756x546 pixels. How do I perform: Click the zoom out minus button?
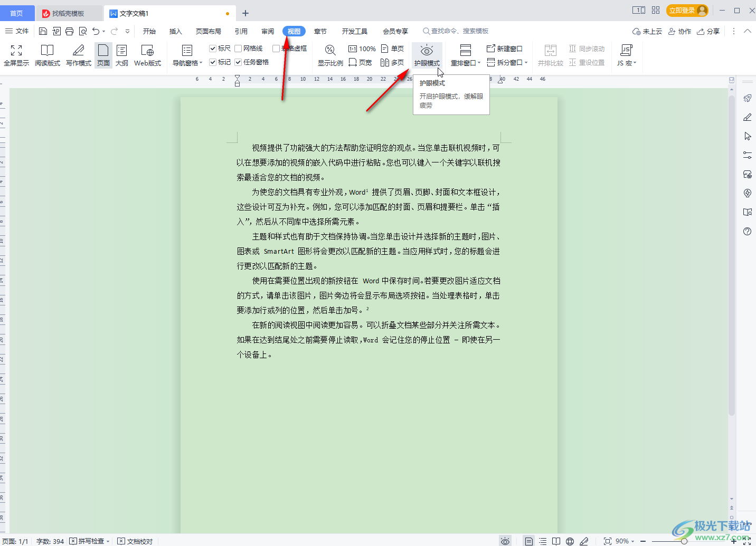coord(643,541)
